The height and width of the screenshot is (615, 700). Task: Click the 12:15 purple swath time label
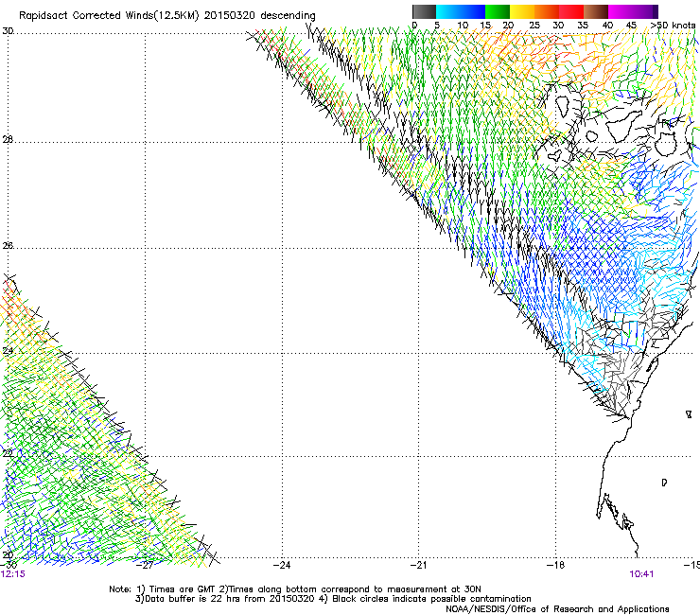pyautogui.click(x=13, y=574)
